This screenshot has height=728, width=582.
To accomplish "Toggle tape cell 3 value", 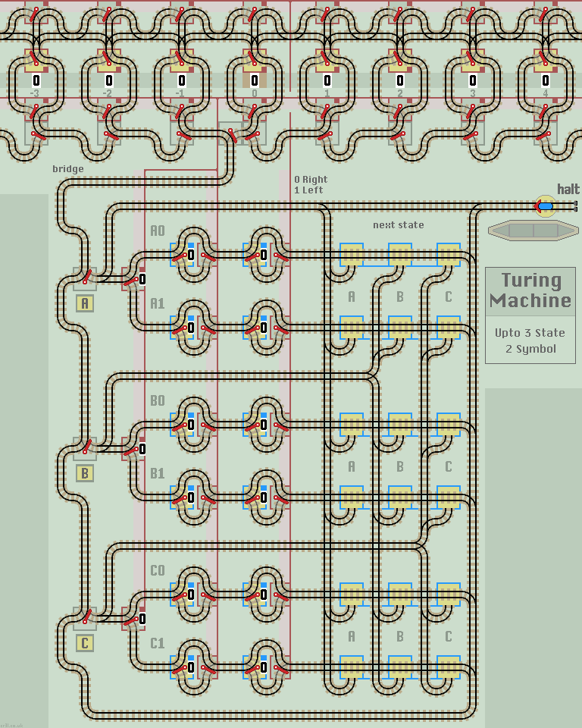I will [x=473, y=81].
